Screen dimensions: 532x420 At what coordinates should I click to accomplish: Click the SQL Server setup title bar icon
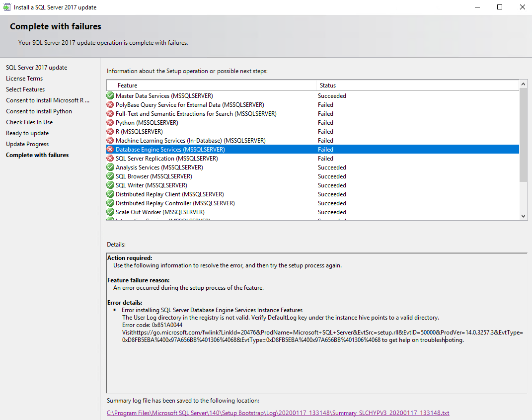click(7, 7)
